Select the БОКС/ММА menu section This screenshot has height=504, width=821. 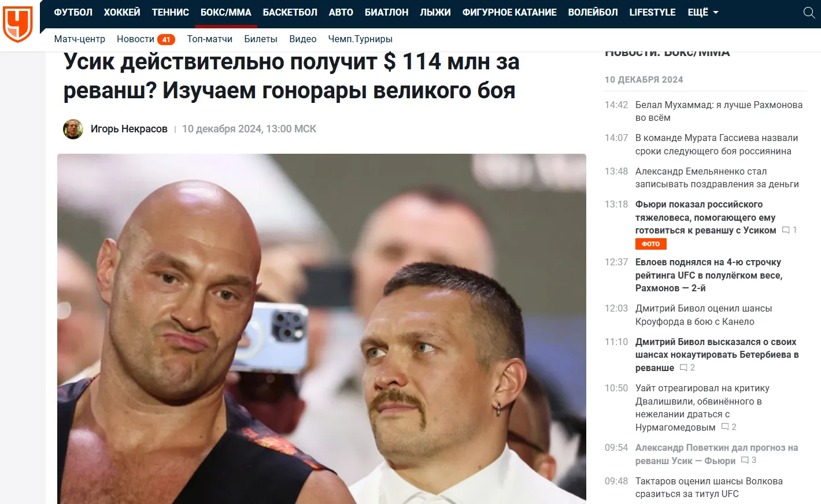(226, 12)
